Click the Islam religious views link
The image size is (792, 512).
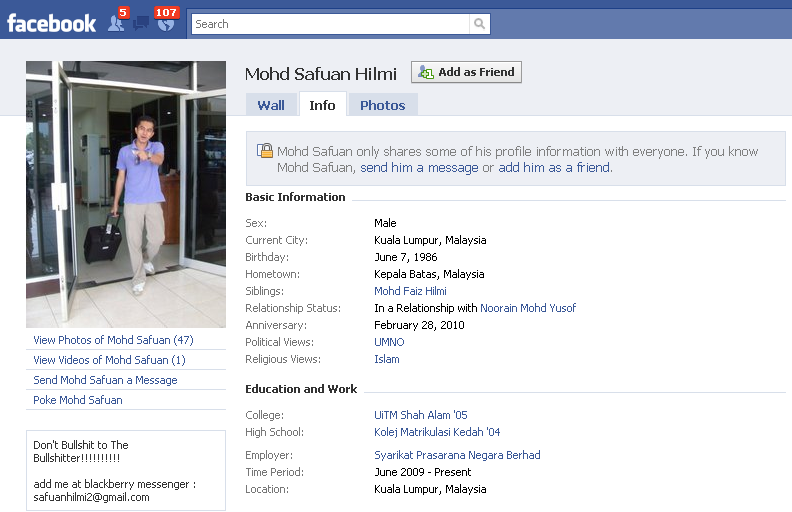[x=386, y=360]
